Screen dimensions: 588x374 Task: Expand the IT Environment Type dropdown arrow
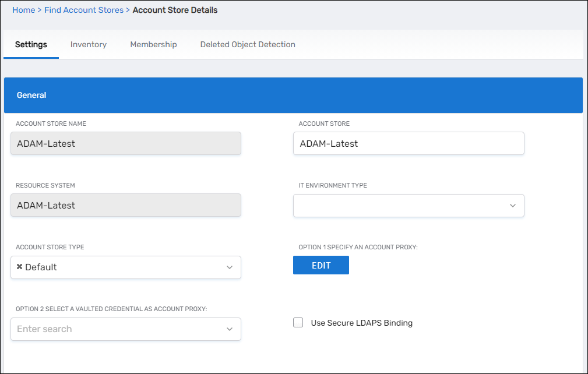click(513, 206)
